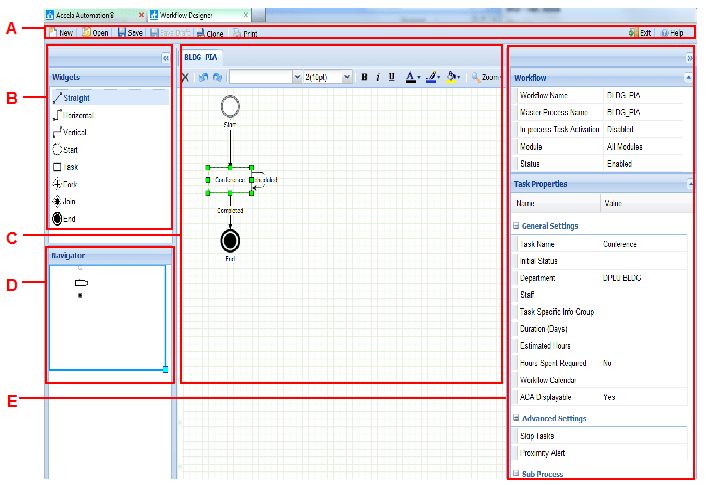Toggle italic text formatting
The height and width of the screenshot is (485, 706).
[x=378, y=77]
